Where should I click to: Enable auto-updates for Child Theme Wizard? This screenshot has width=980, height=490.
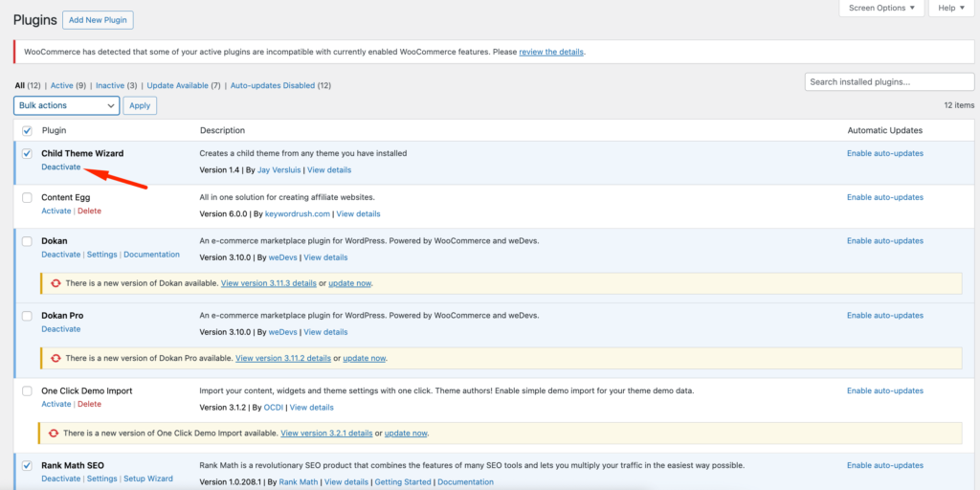pyautogui.click(x=885, y=153)
